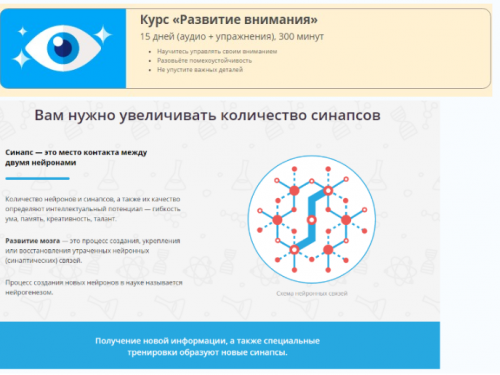Screen dimensions: 500x375
Task: Click the paragraph mentioning 'нейрогенезом'
Action: point(94,287)
